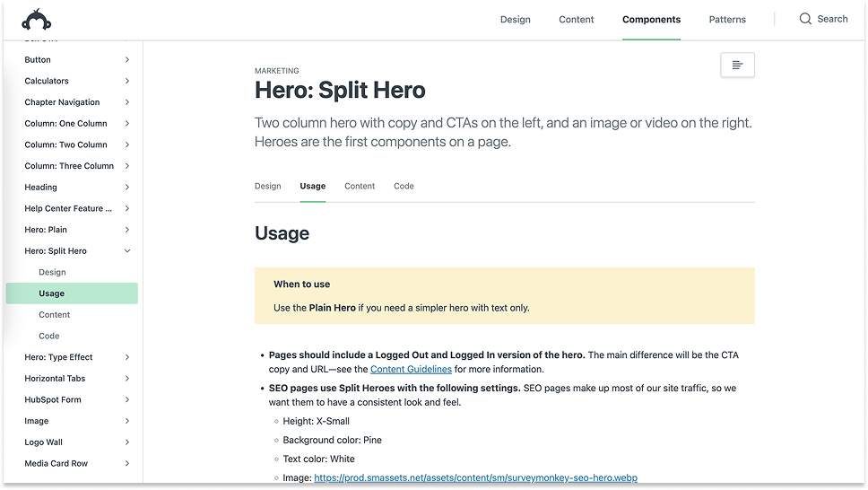Expand the HubSpot Form chevron
Screen dimensions: 868x490
point(127,399)
